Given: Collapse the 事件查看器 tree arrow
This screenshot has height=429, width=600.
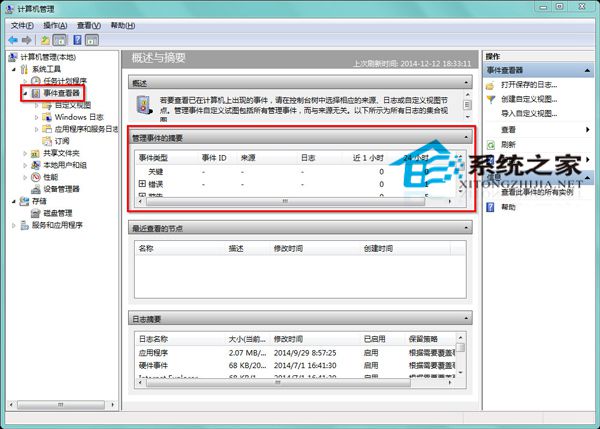Looking at the screenshot, I should (x=25, y=93).
